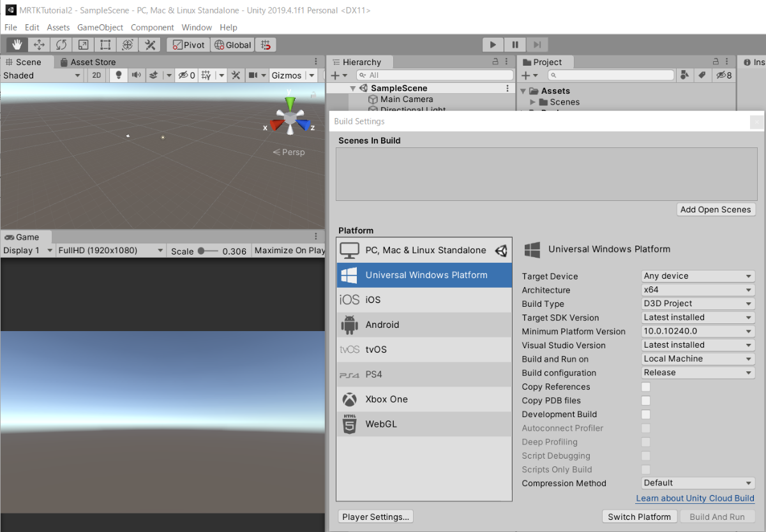Open Compression Method dropdown
The image size is (766, 532).
click(x=698, y=484)
